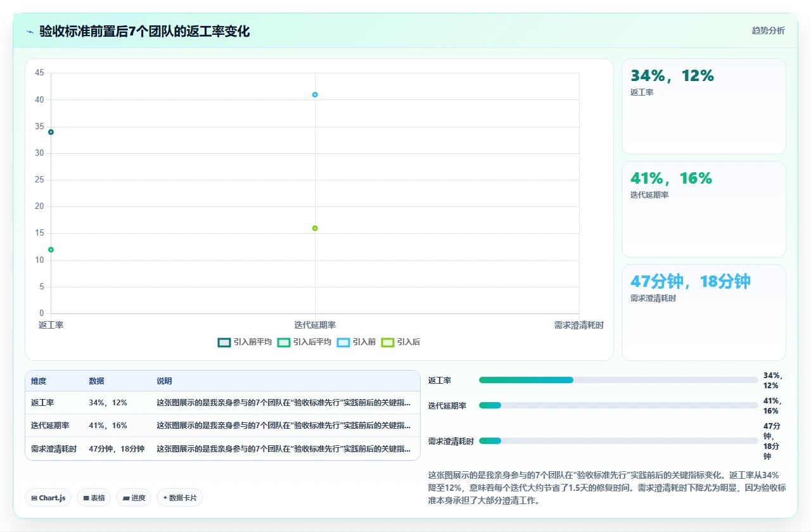Select the 数据卡片 tag
Image resolution: width=811 pixels, height=532 pixels.
click(180, 498)
